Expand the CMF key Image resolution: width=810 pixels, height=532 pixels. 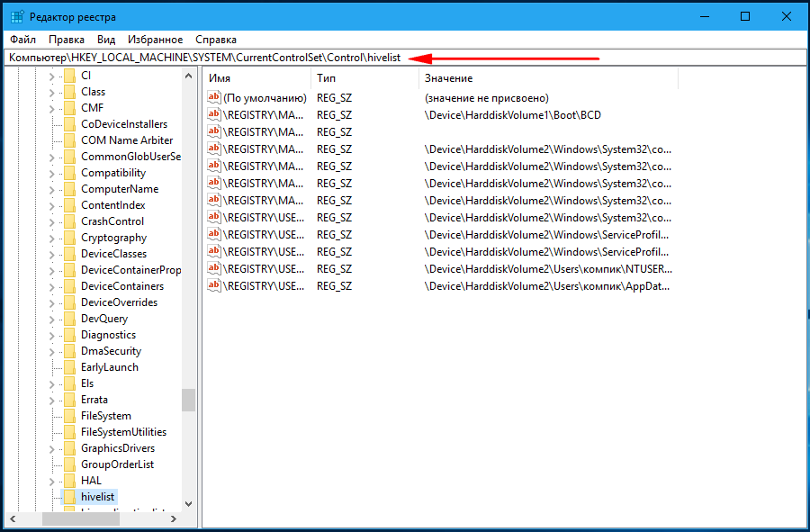click(x=51, y=109)
